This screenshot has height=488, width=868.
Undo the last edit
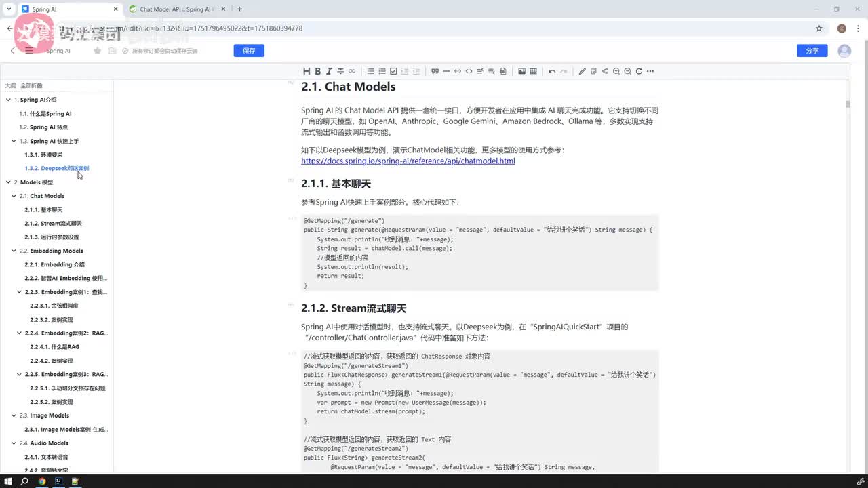coord(552,71)
